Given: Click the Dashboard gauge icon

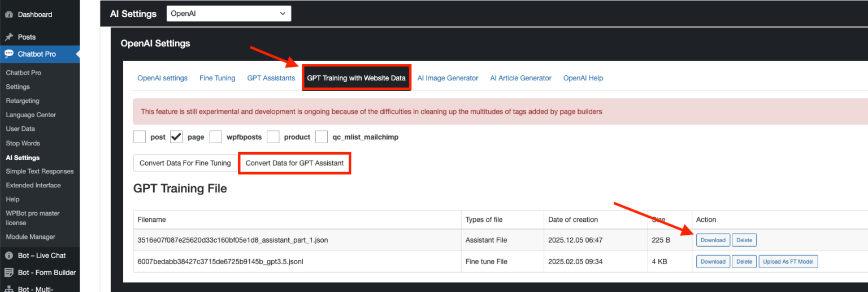Looking at the screenshot, I should 9,15.
